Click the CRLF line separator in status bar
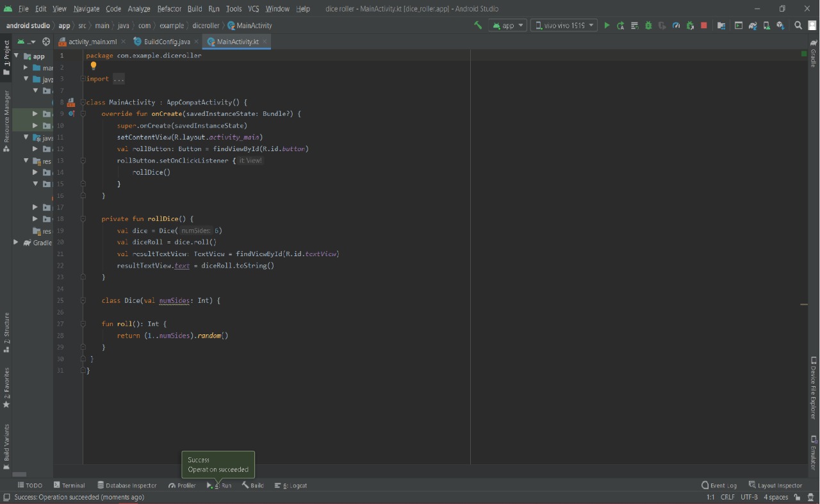The width and height of the screenshot is (820, 504). (x=728, y=498)
